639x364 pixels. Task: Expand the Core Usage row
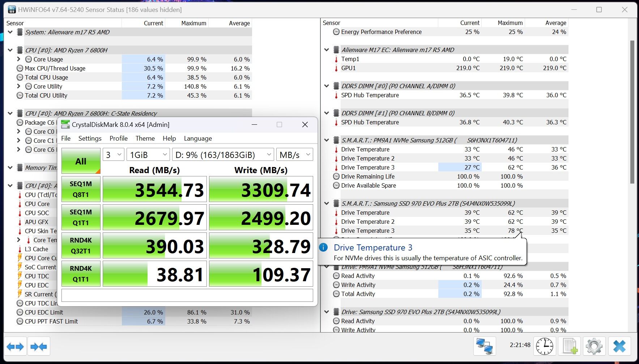(x=19, y=59)
